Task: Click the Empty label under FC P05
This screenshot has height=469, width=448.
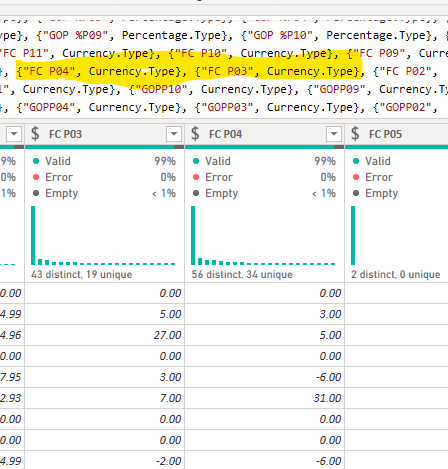Action: (x=381, y=193)
